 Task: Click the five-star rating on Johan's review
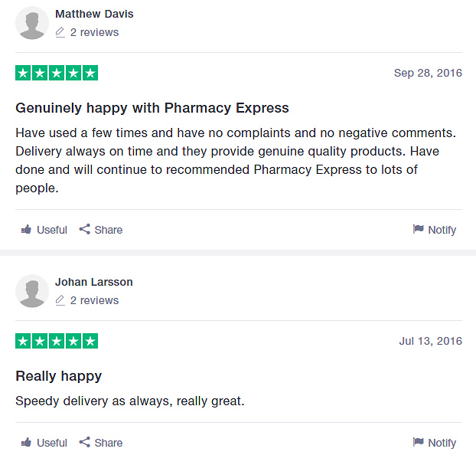pos(57,341)
